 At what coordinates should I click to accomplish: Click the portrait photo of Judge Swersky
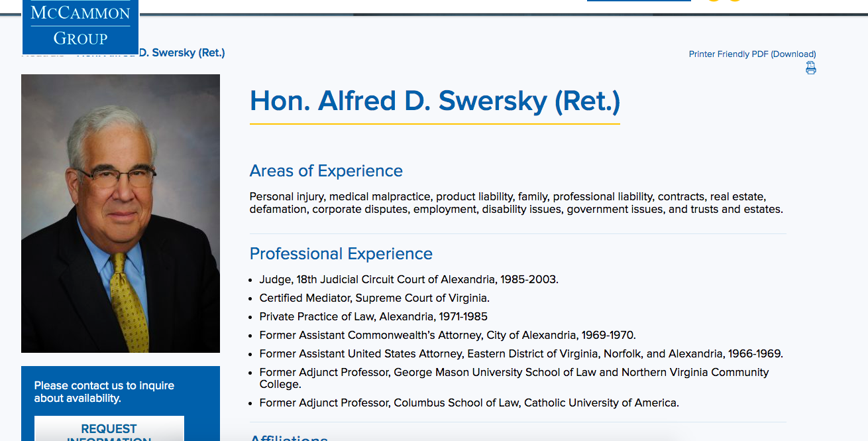[121, 214]
